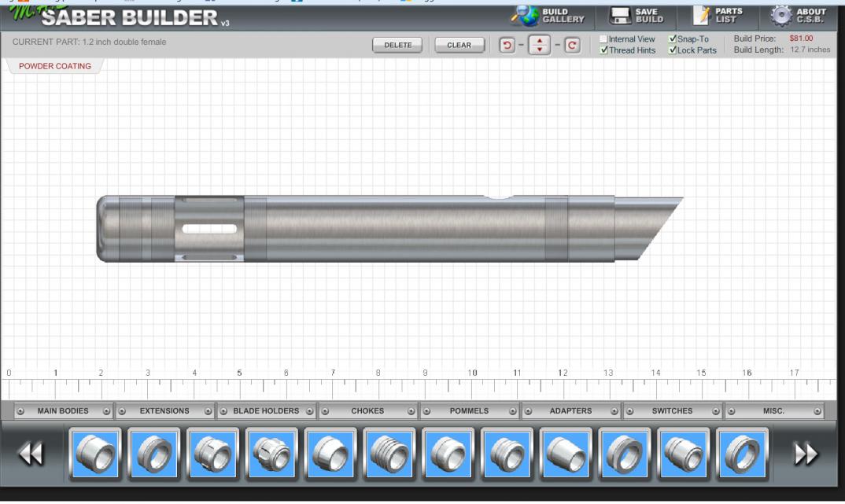Viewport: 845px width, 504px height.
Task: Expand the Main Bodies category
Action: (64, 410)
